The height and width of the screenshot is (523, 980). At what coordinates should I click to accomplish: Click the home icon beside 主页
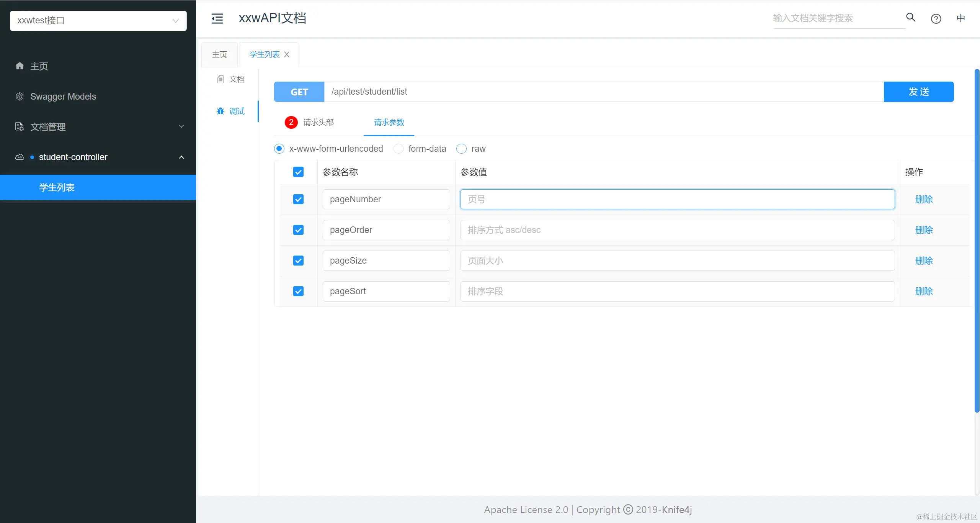20,66
